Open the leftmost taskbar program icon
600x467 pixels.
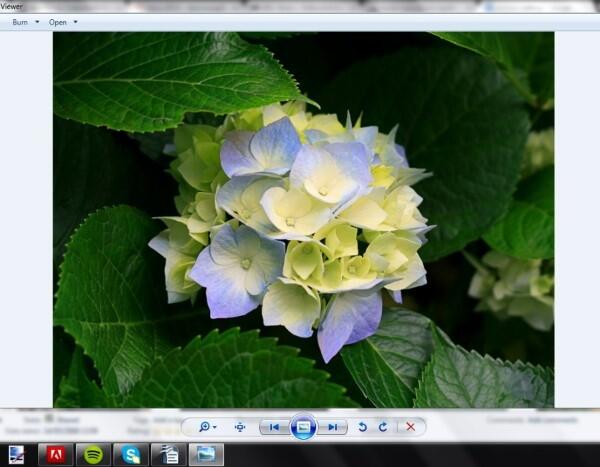tap(17, 455)
